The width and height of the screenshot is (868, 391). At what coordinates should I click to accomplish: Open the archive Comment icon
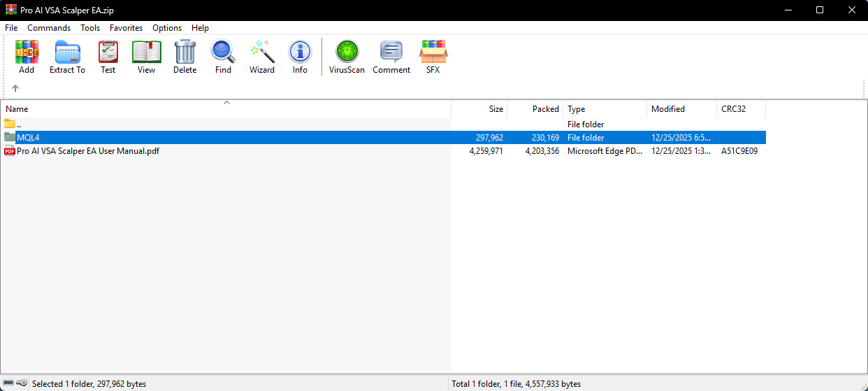(x=391, y=52)
